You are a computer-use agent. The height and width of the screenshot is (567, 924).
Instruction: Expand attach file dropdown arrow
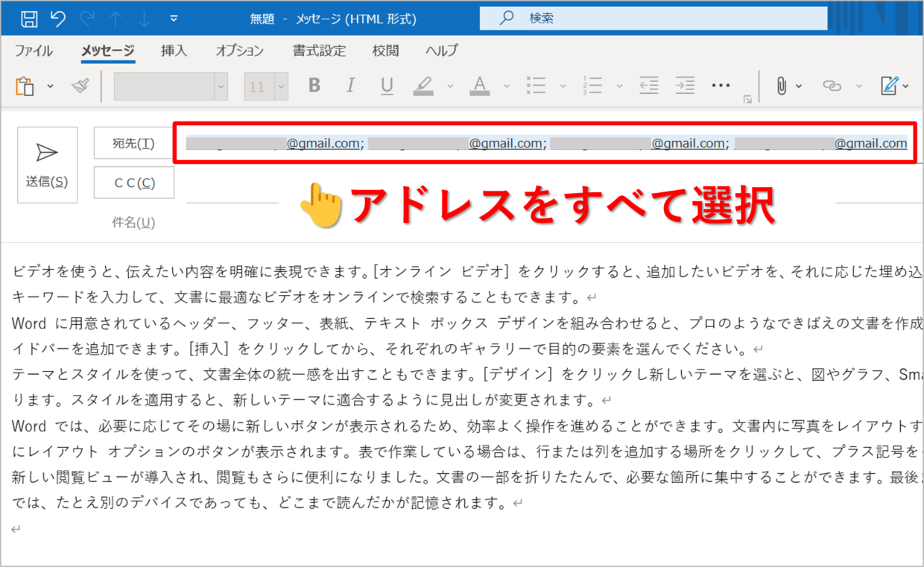coord(800,86)
